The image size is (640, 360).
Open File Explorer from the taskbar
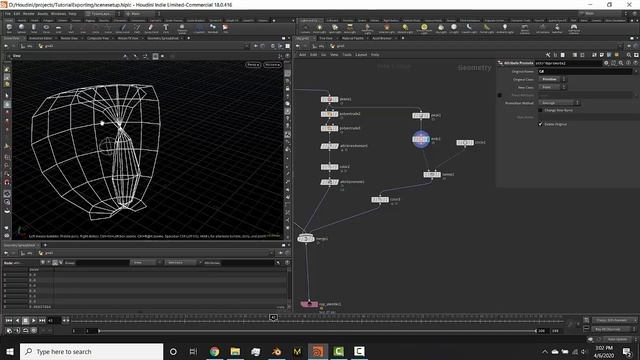pos(235,351)
